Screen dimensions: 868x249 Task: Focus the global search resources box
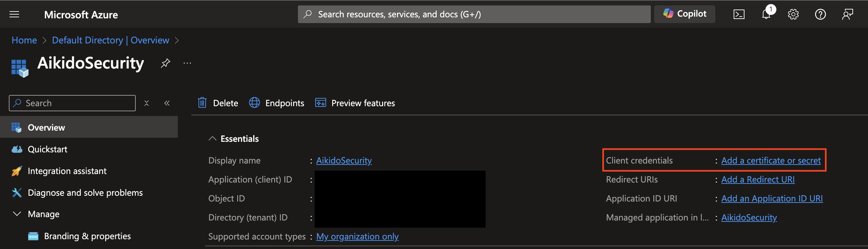point(474,14)
